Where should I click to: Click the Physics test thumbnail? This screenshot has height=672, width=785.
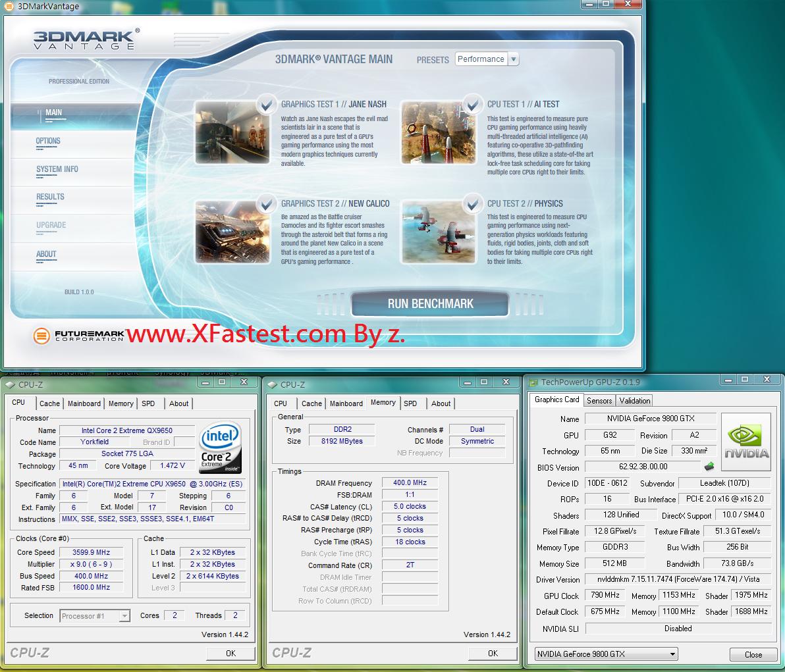pos(439,232)
